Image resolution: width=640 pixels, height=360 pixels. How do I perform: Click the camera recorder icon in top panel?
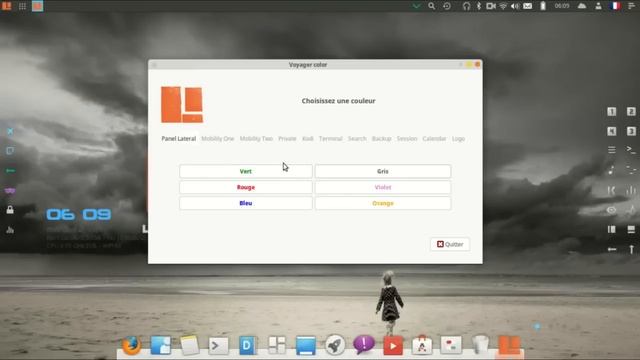[x=491, y=6]
